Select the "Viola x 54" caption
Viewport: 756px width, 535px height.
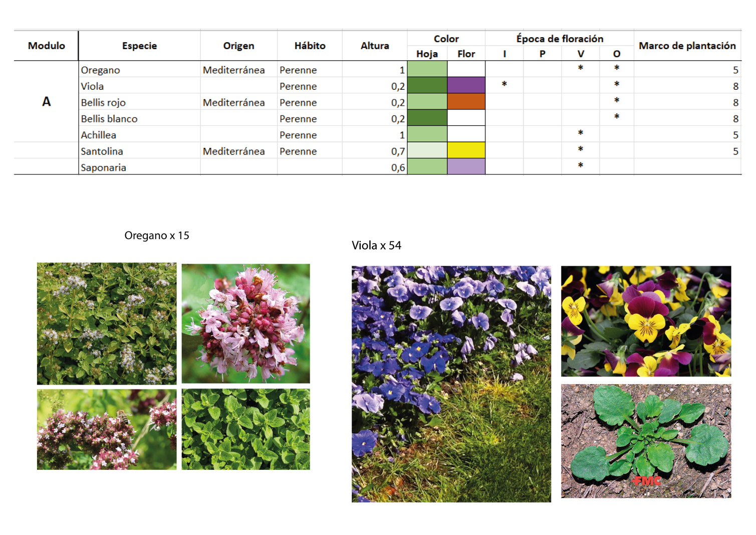point(376,245)
